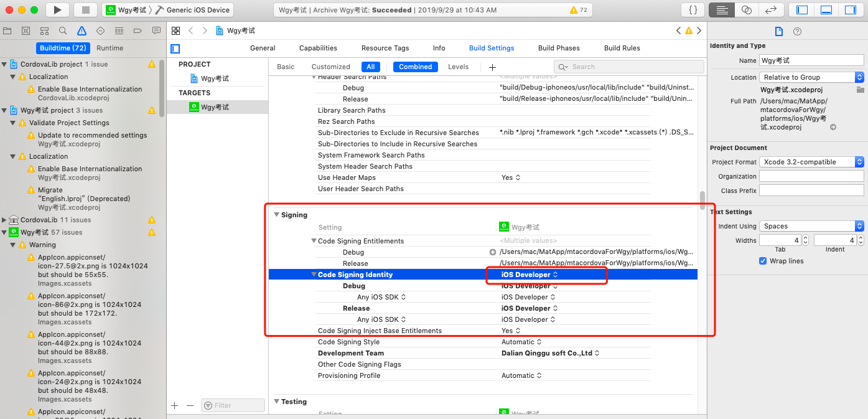The image size is (868, 419).
Task: Go back in editor history
Action: (191, 31)
